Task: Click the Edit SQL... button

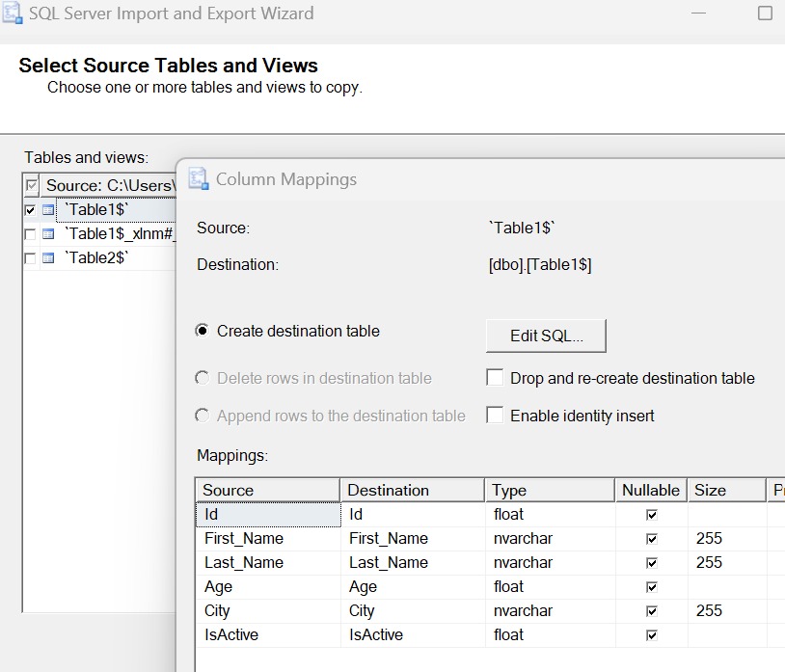Action: tap(546, 336)
